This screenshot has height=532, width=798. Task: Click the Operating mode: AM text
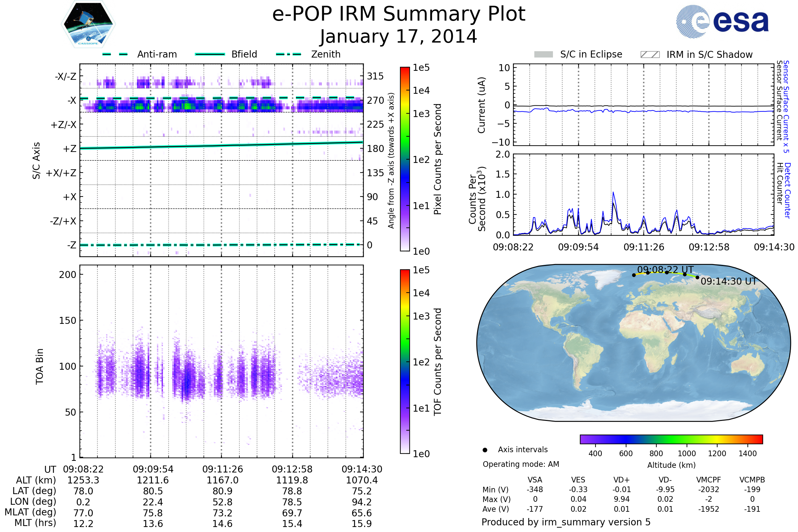[x=521, y=464]
